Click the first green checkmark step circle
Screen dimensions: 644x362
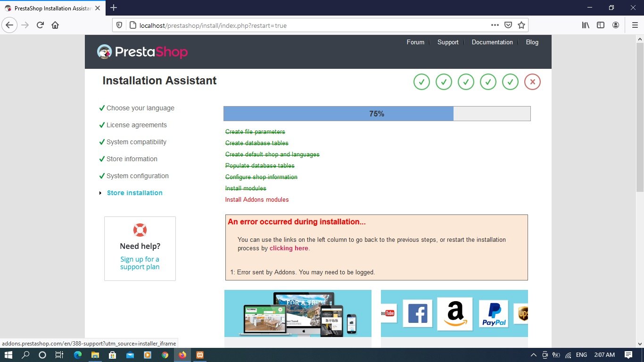coord(421,82)
